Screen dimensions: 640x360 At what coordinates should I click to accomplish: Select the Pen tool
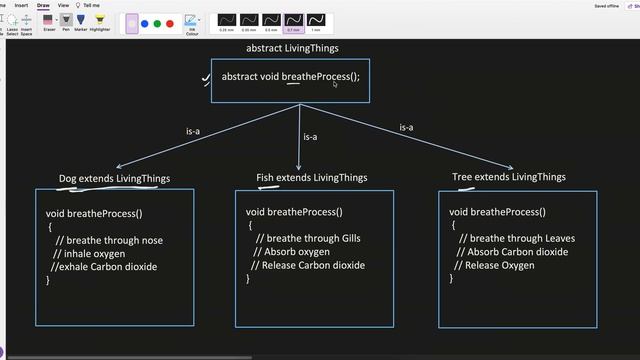(66, 22)
